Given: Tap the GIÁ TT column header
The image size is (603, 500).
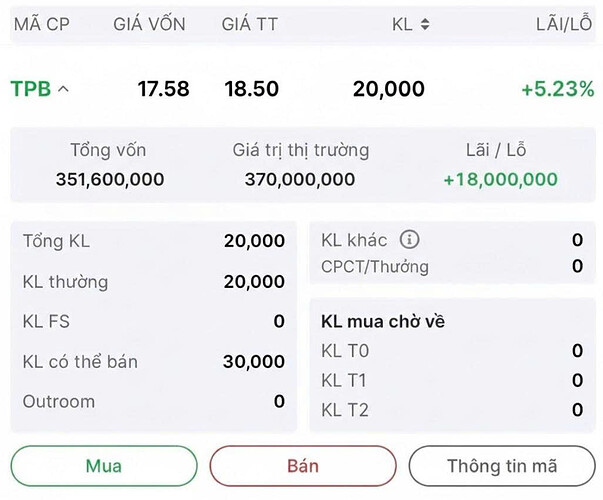Looking at the screenshot, I should [x=250, y=24].
